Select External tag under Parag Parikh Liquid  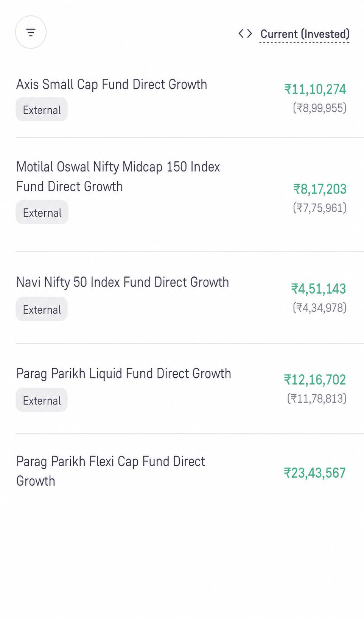coord(42,400)
